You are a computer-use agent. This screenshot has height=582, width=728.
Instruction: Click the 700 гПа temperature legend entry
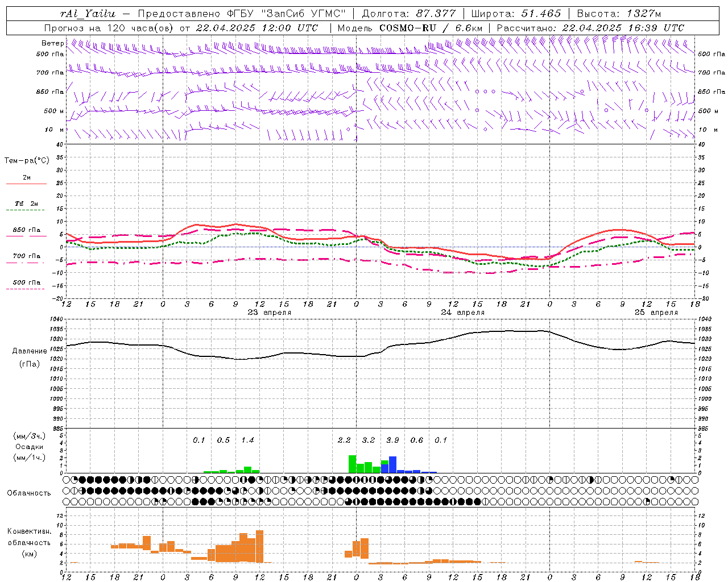point(26,256)
